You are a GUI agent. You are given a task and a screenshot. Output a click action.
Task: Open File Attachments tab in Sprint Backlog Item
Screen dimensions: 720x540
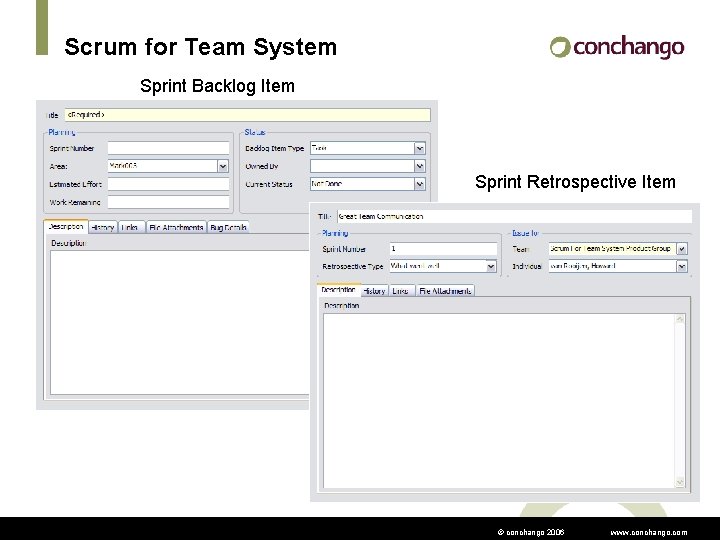click(x=176, y=227)
